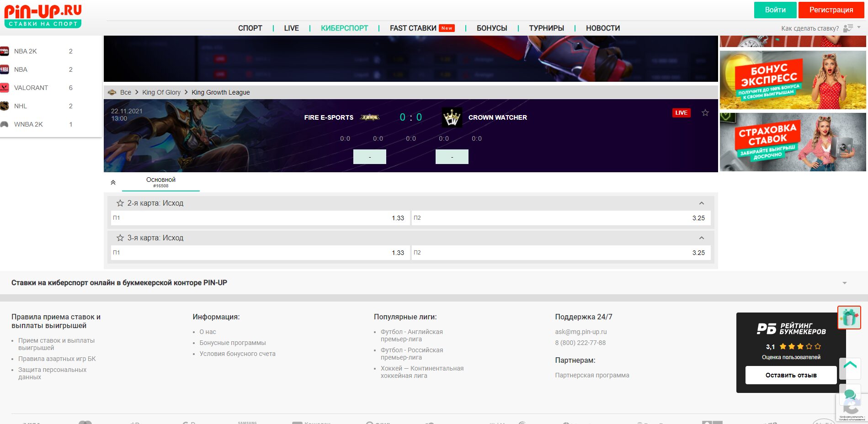Select WNBA 2K in the sidebar list
Viewport: 868px width, 424px height.
pyautogui.click(x=28, y=124)
